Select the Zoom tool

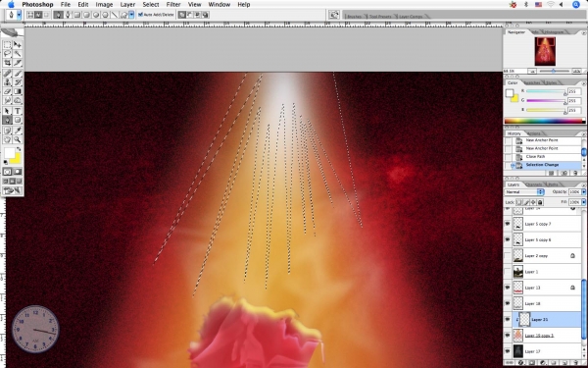(x=18, y=139)
